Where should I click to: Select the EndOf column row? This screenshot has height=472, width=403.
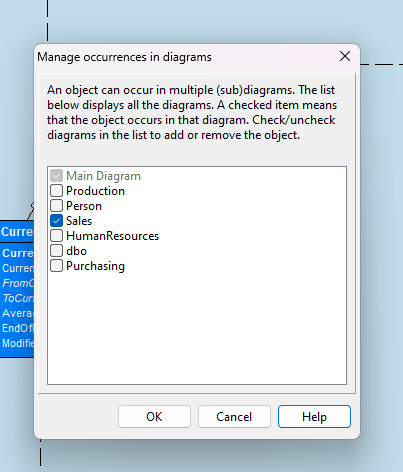17,328
